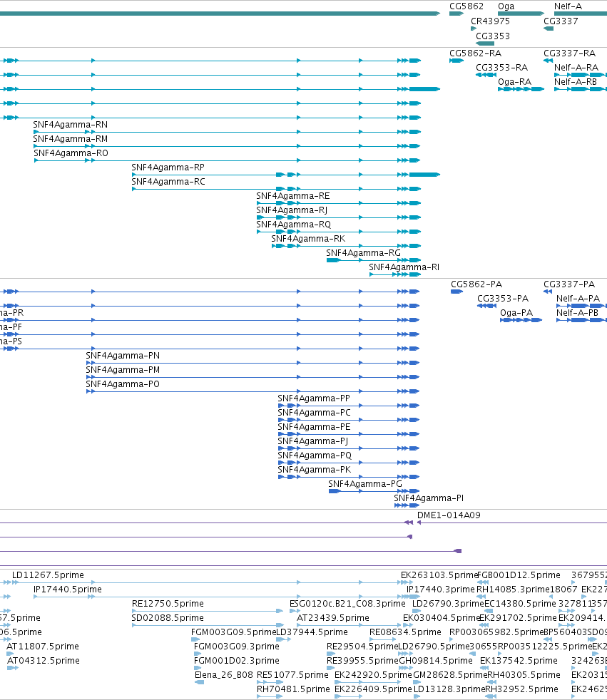
Task: Click the CG5862 gene label
Action: (466, 6)
